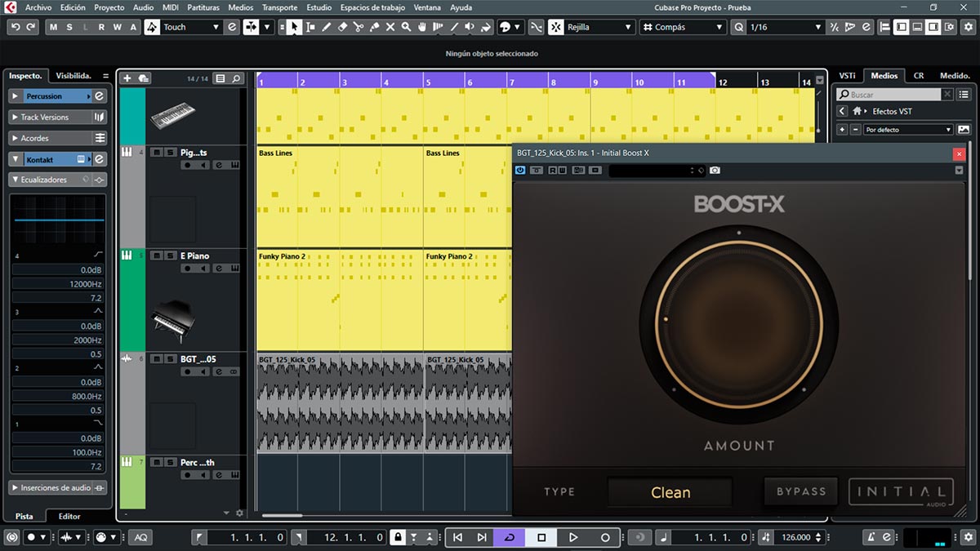The height and width of the screenshot is (551, 980).
Task: Start recording with the Record button
Action: point(605,537)
